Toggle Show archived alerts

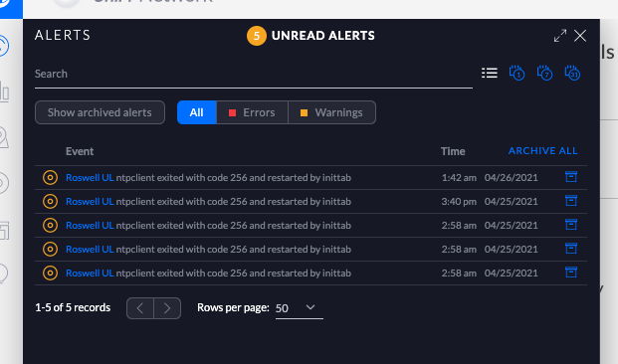100,112
